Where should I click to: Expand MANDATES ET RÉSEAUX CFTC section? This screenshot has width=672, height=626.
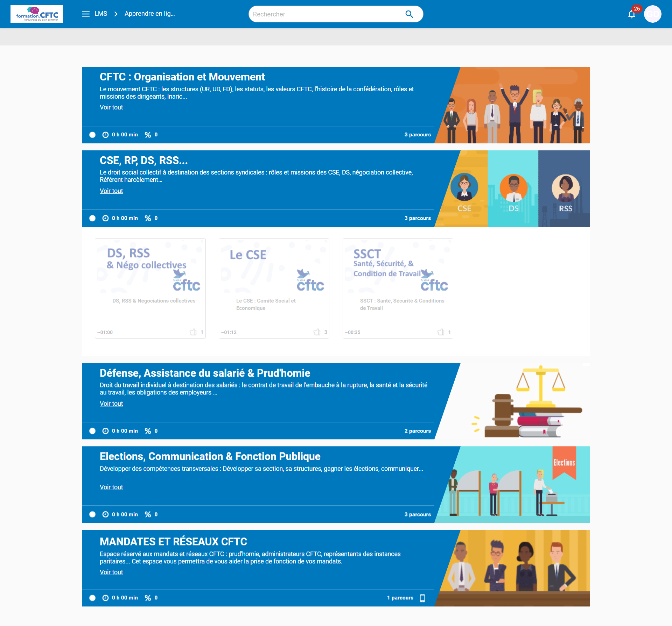coord(173,542)
